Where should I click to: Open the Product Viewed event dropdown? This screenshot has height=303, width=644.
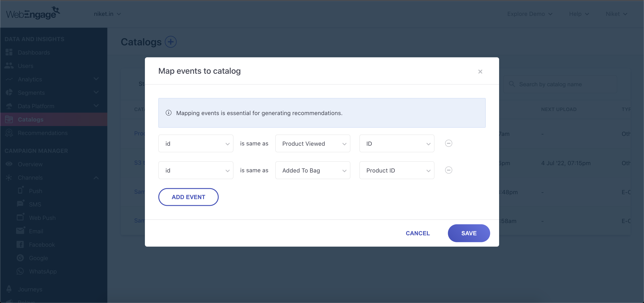pos(313,143)
